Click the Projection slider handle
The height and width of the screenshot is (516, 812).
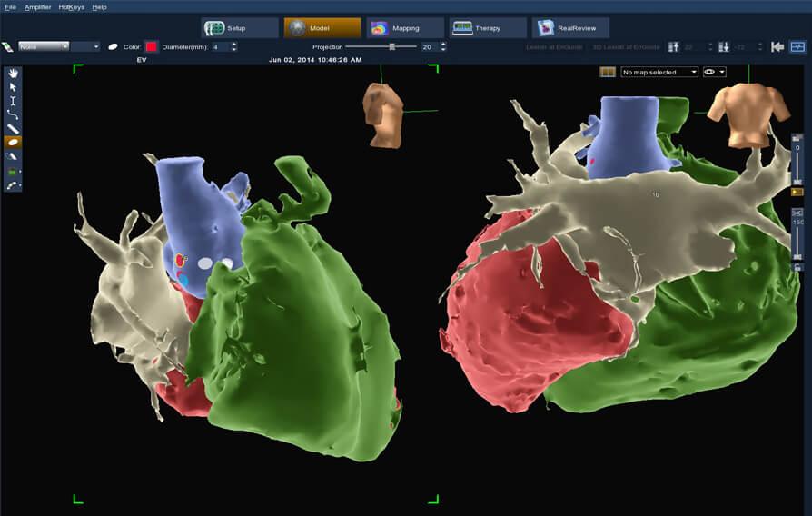391,46
